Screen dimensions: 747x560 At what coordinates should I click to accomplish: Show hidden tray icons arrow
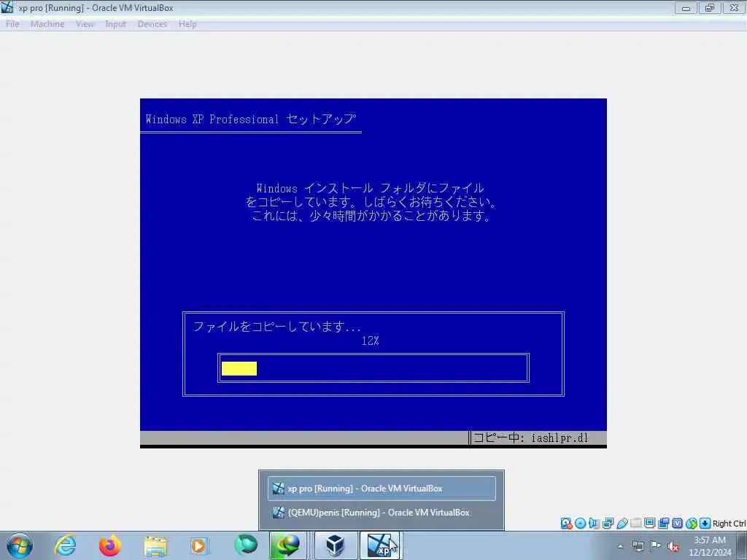(620, 546)
